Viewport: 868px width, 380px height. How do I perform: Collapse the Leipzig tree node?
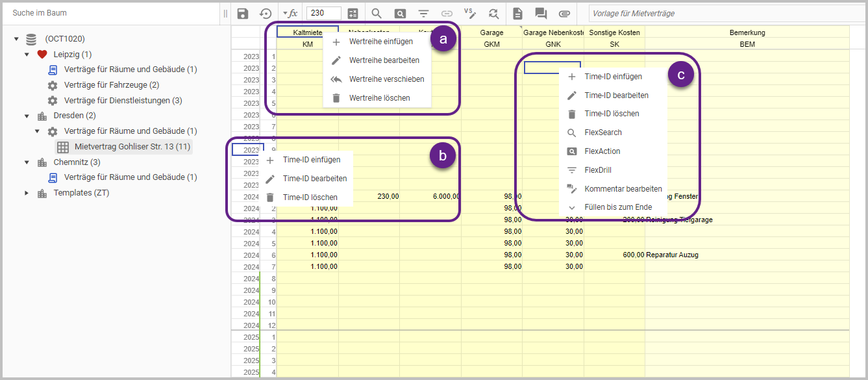pos(27,55)
